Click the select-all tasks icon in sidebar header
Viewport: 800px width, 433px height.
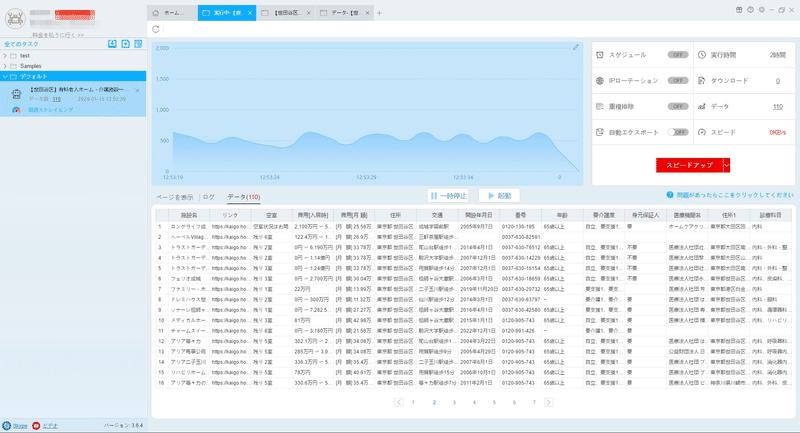[x=138, y=44]
